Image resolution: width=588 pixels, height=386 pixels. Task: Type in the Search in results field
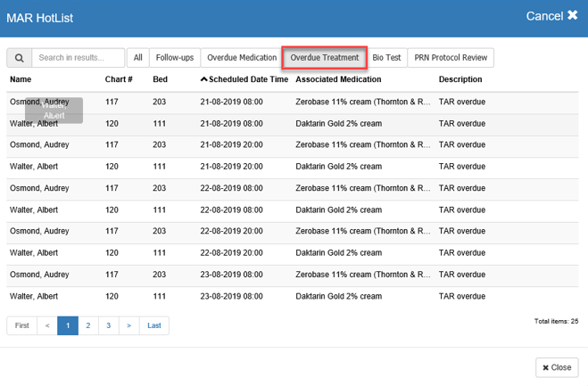click(78, 58)
